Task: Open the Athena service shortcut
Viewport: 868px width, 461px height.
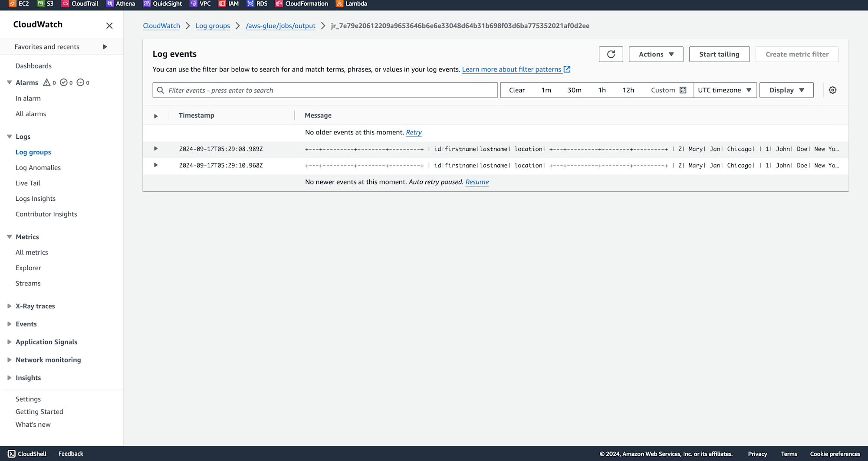Action: pyautogui.click(x=121, y=3)
